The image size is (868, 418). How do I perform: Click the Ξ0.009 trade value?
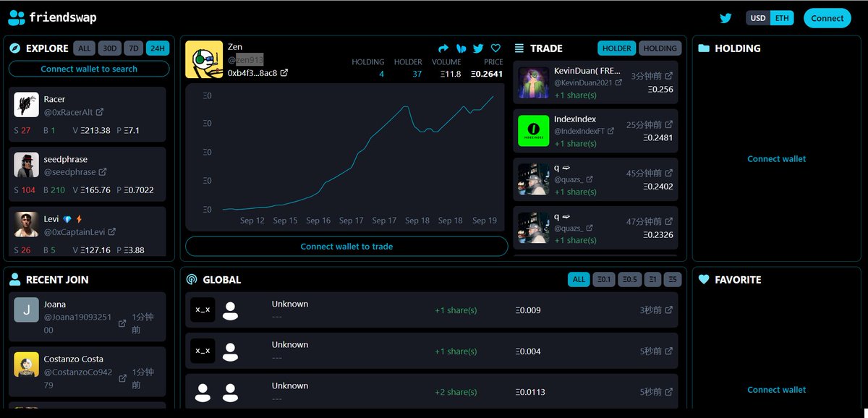528,310
